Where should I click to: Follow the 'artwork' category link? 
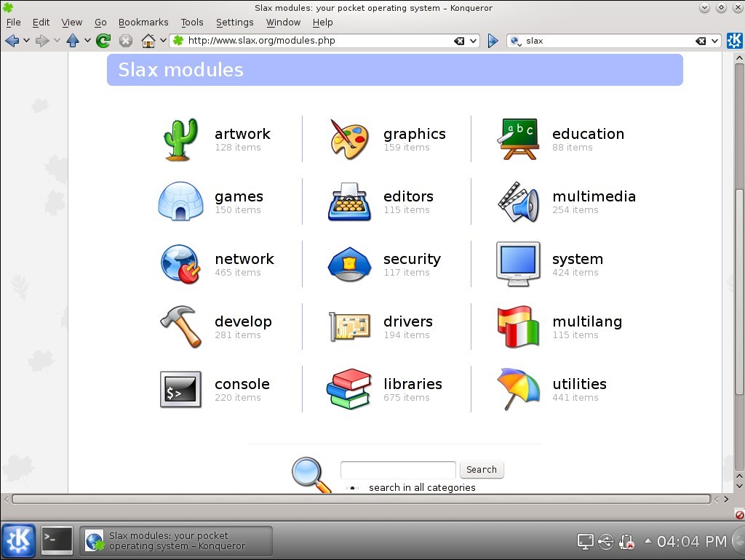click(242, 134)
